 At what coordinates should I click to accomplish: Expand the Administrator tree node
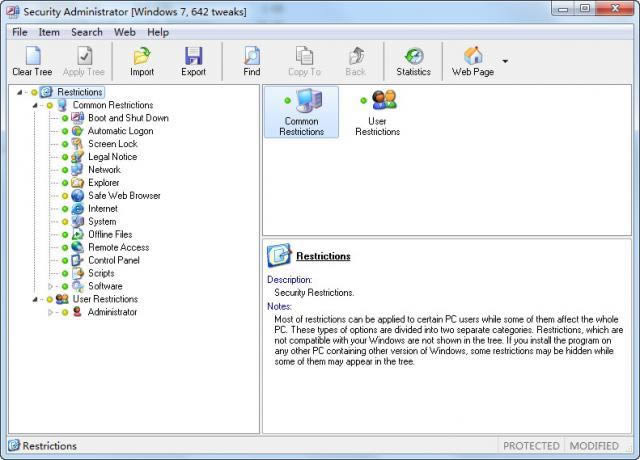(50, 312)
